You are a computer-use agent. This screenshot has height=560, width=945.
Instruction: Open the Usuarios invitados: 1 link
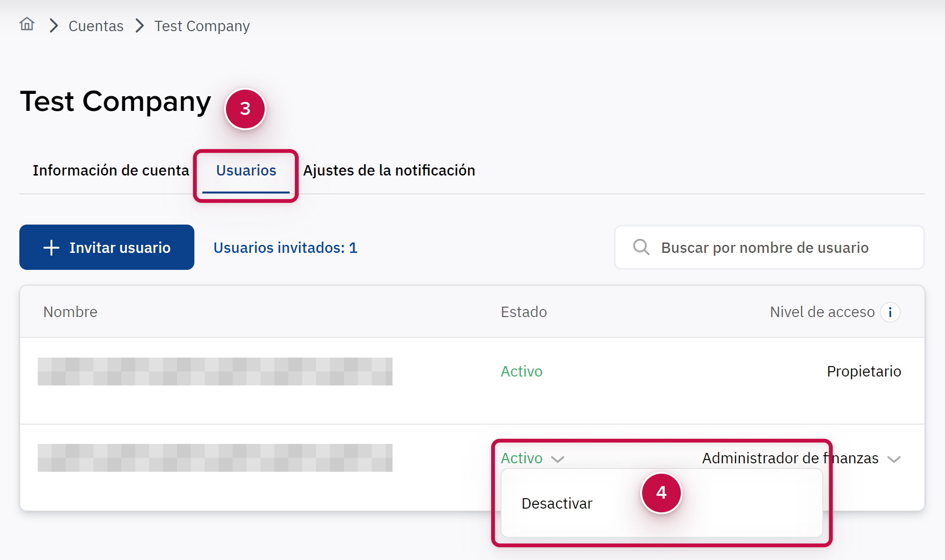pos(285,248)
